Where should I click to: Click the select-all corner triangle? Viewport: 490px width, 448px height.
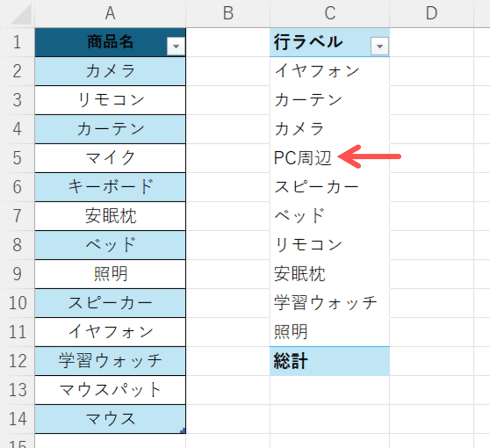(22, 16)
